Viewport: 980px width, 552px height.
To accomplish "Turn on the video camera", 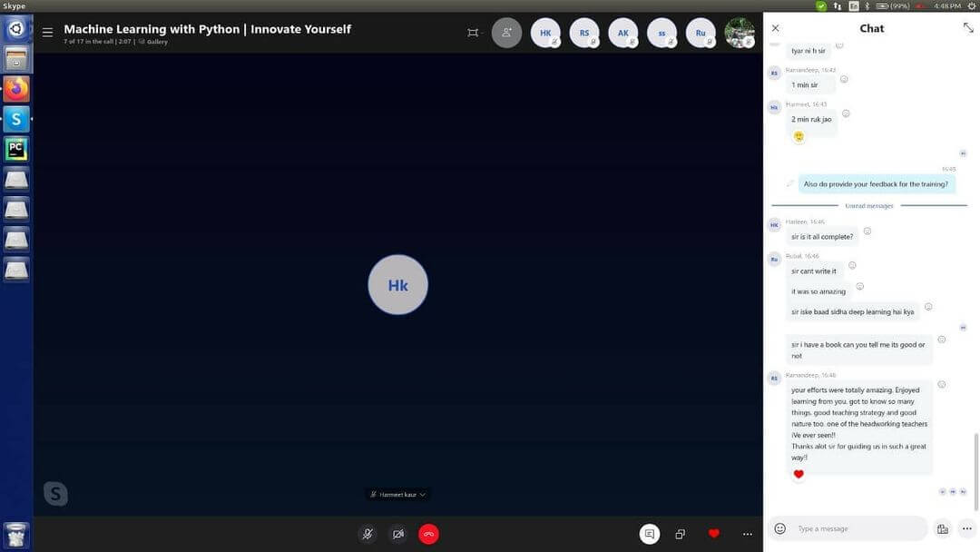I will pyautogui.click(x=397, y=534).
